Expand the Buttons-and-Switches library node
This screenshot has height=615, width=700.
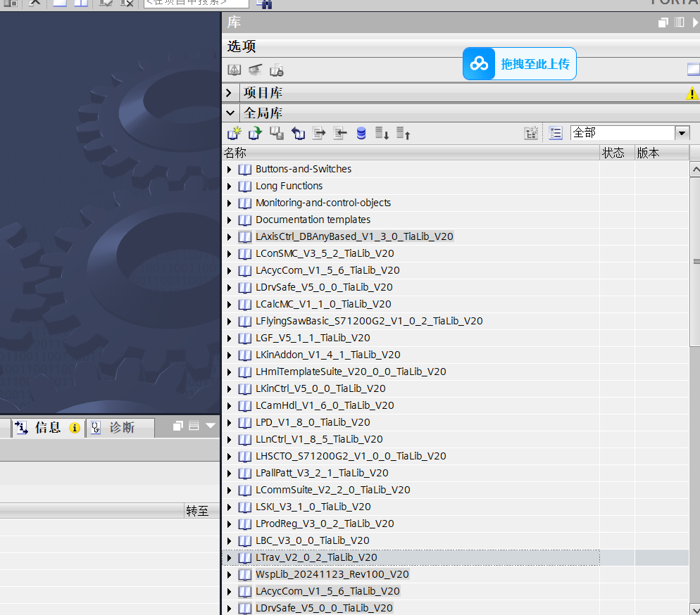229,170
